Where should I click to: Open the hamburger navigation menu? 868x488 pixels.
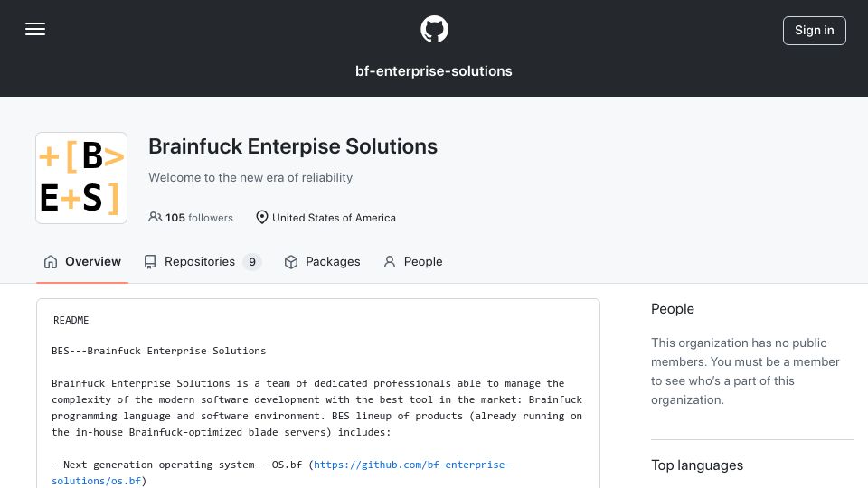pos(35,29)
